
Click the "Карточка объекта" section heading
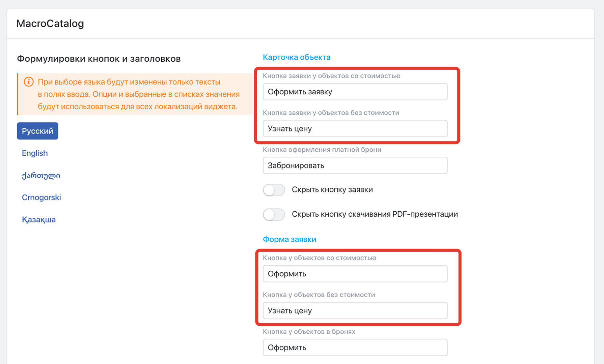pyautogui.click(x=297, y=57)
